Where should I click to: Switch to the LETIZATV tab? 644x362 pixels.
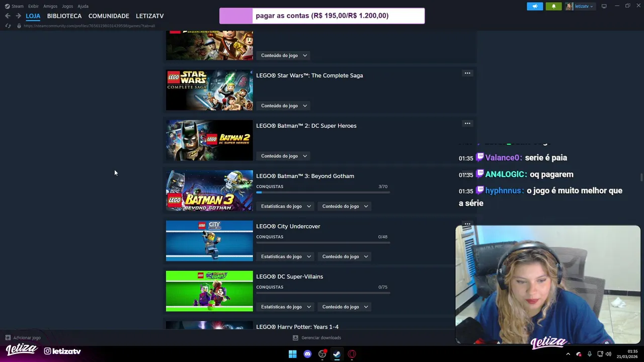point(150,16)
